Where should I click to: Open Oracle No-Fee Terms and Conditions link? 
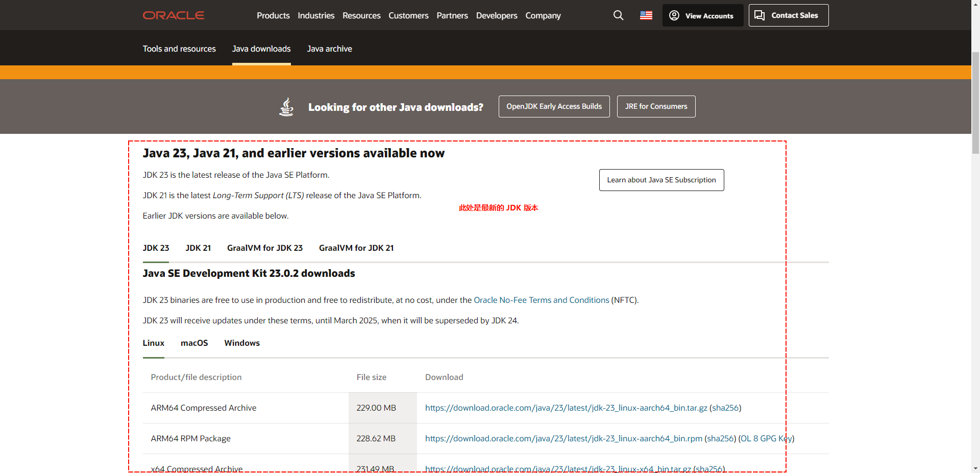point(541,300)
